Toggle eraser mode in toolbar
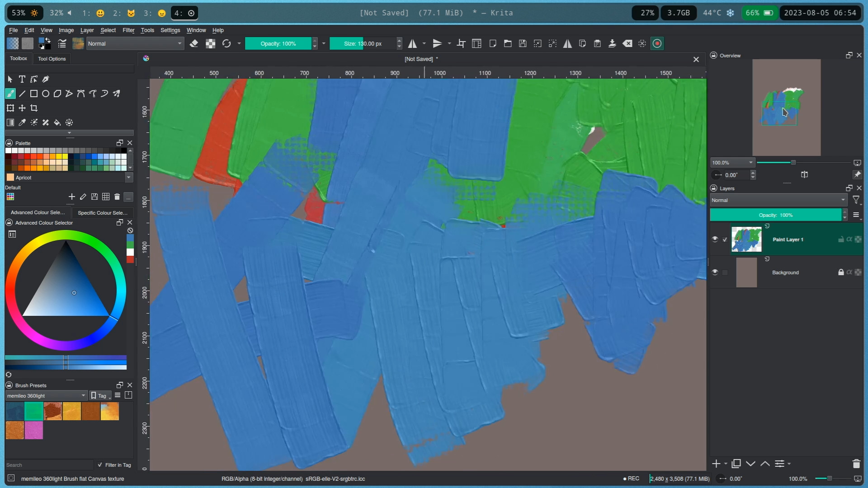 tap(194, 43)
